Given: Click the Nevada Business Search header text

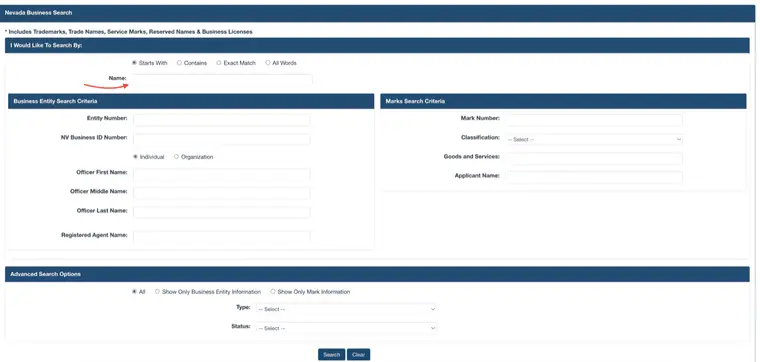Looking at the screenshot, I should pos(38,13).
